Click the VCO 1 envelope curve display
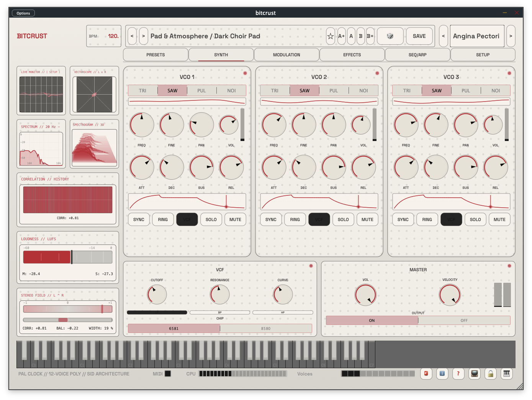Screen dimensions: 532x400 pyautogui.click(x=187, y=202)
